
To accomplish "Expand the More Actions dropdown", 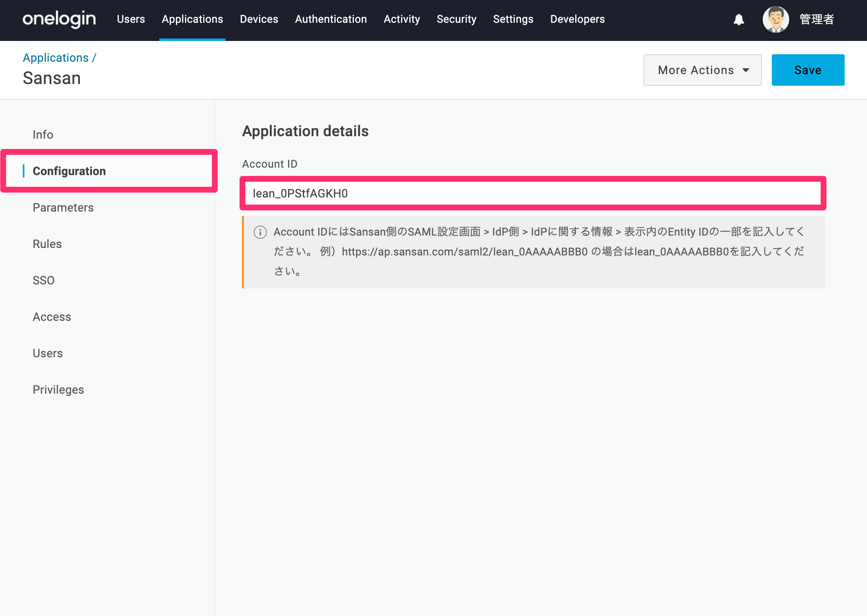I will [x=703, y=70].
